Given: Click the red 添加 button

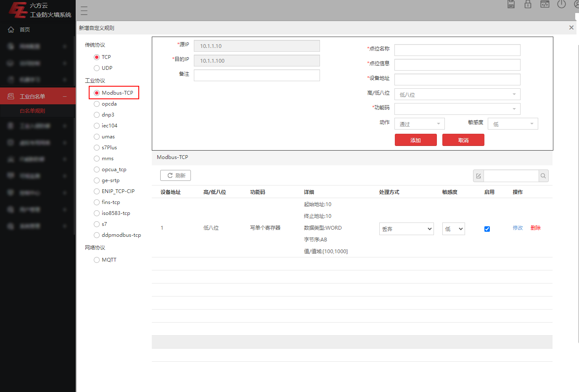Looking at the screenshot, I should pyautogui.click(x=416, y=140).
